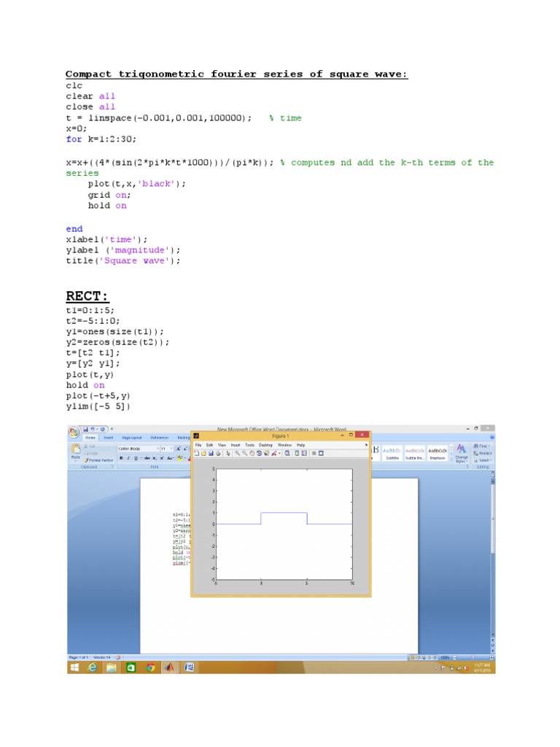
Task: Toggle Italic formatting in Word ribbon
Action: click(x=128, y=458)
